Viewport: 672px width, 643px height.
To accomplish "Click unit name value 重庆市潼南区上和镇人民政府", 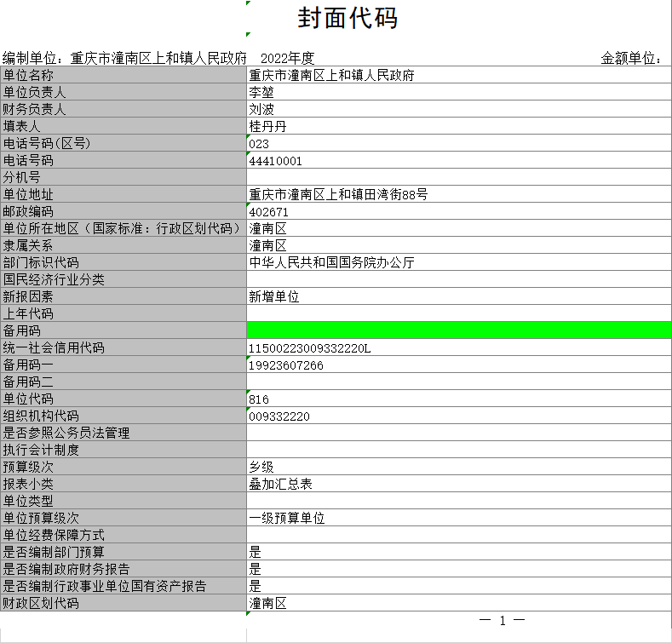I will coord(459,75).
